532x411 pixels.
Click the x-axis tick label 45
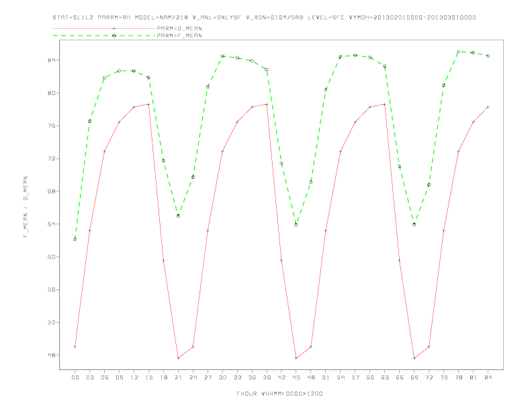(x=296, y=377)
